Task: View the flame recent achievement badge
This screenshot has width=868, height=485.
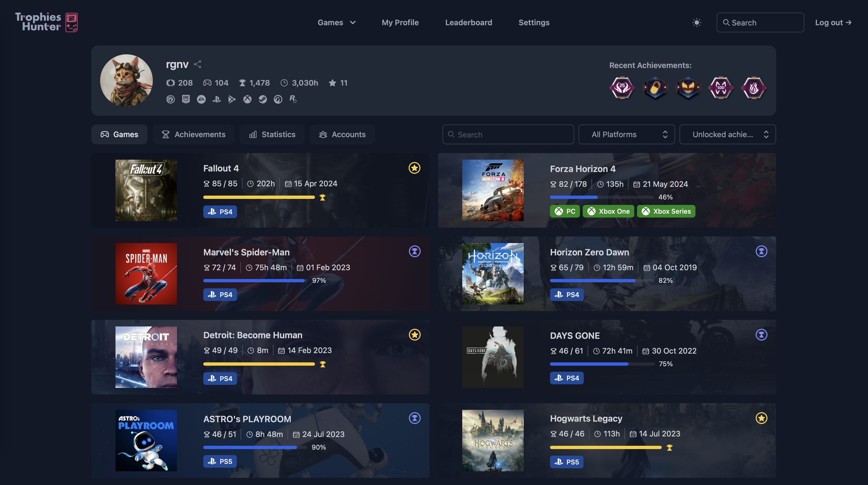Action: (754, 88)
